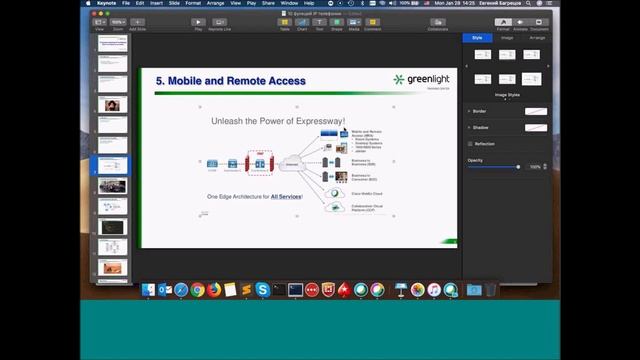Expand the Border section
Viewport: 640px width, 360px height.
469,111
